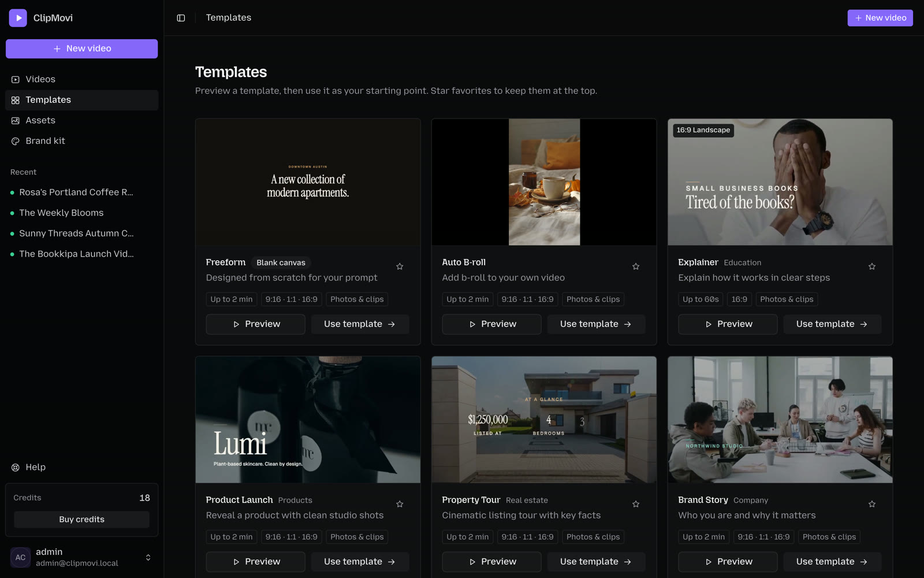Open the Videos section
This screenshot has height=578, width=924.
click(x=81, y=79)
